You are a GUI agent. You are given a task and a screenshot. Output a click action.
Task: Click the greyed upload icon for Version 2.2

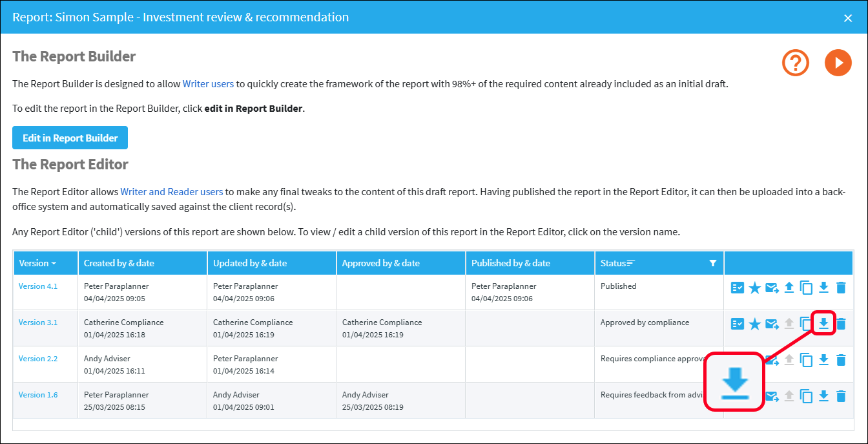789,360
